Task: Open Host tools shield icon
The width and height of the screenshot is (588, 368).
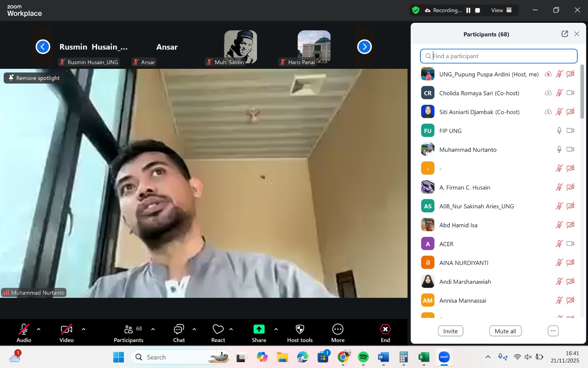Action: click(x=300, y=329)
